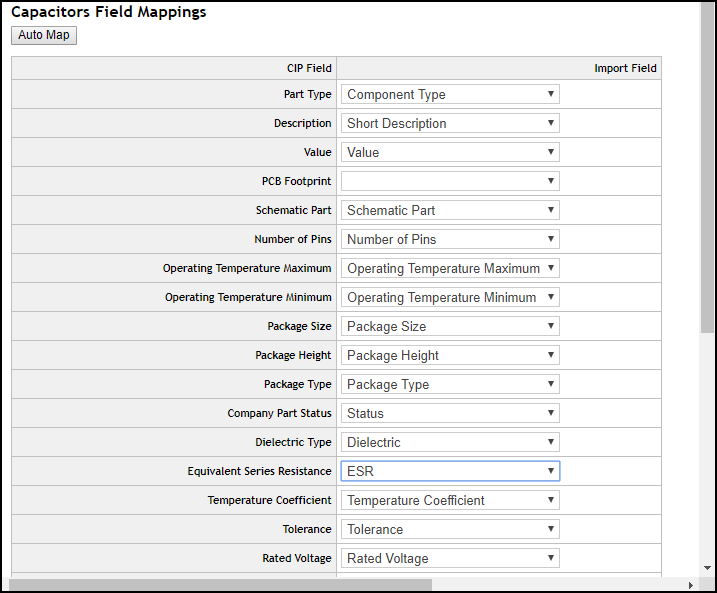The image size is (717, 593).
Task: Click the vertical scrollbar thumb
Action: pyautogui.click(x=707, y=167)
